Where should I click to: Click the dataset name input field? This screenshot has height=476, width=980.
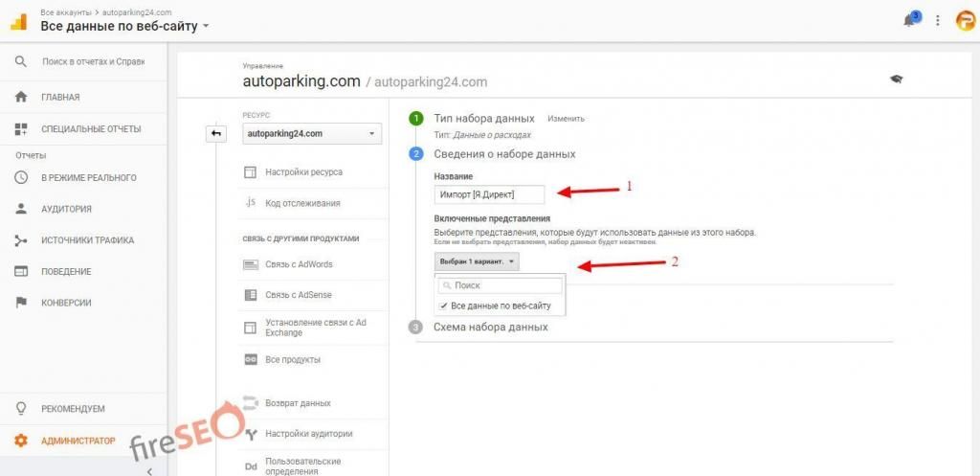coord(489,194)
